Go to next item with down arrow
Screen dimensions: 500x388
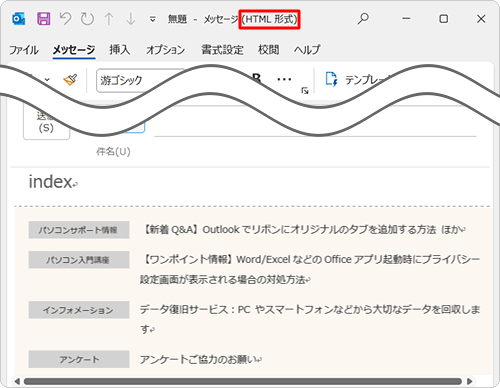131,19
